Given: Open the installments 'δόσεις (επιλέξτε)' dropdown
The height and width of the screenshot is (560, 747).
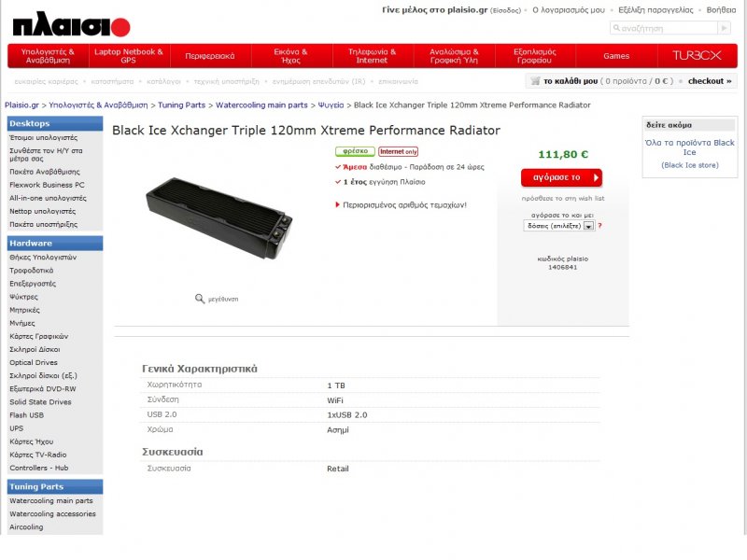Looking at the screenshot, I should click(558, 226).
